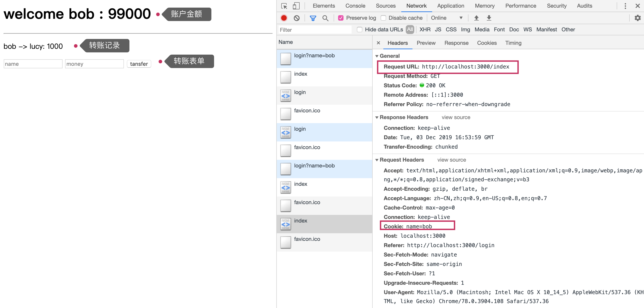Toggle the filter funnel icon

click(313, 18)
